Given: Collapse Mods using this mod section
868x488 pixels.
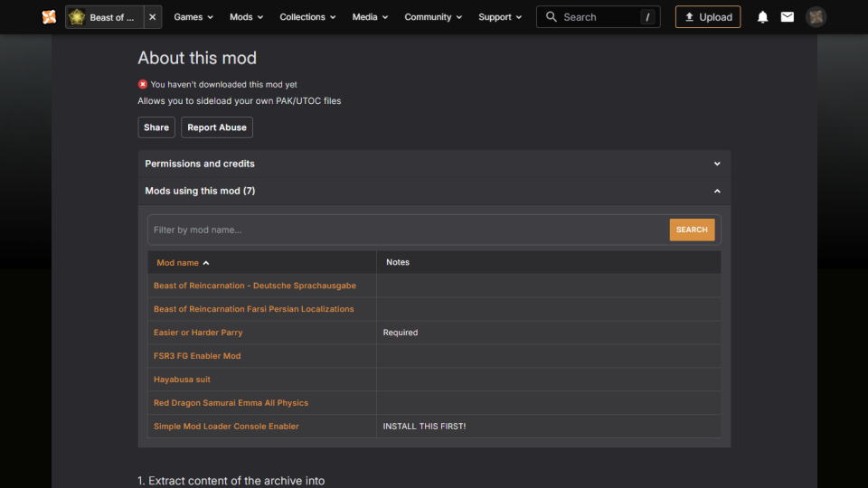Looking at the screenshot, I should click(434, 191).
